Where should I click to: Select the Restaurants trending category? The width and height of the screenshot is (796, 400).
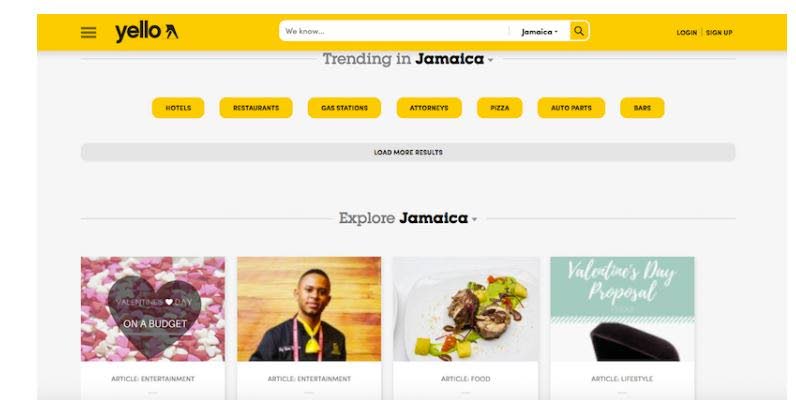click(x=256, y=108)
